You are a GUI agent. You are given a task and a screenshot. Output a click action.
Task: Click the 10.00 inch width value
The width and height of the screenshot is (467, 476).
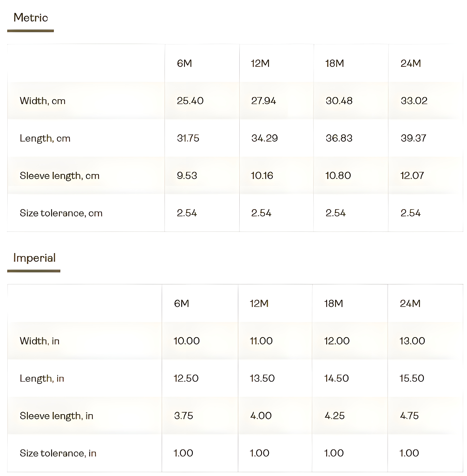coord(186,341)
